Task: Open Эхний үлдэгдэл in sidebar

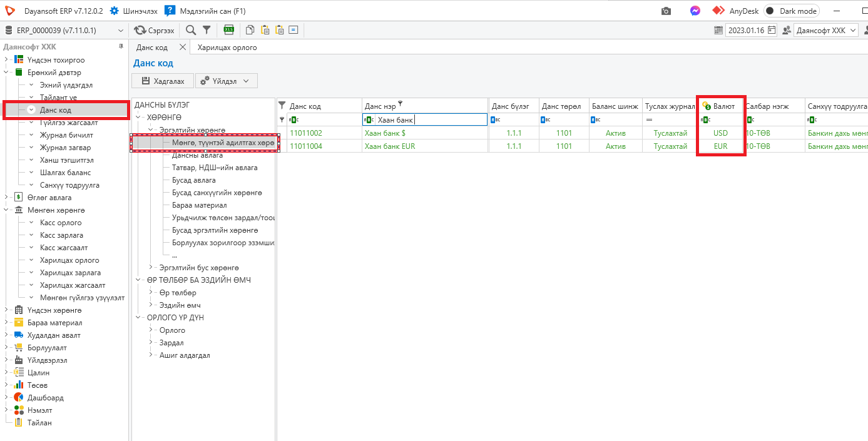Action: click(x=66, y=85)
